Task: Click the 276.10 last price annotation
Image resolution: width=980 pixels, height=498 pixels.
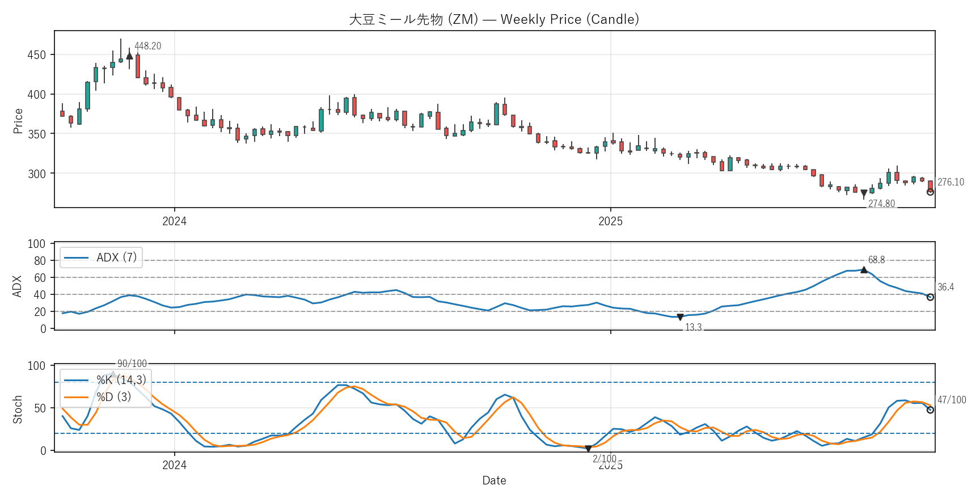Action: [x=951, y=182]
